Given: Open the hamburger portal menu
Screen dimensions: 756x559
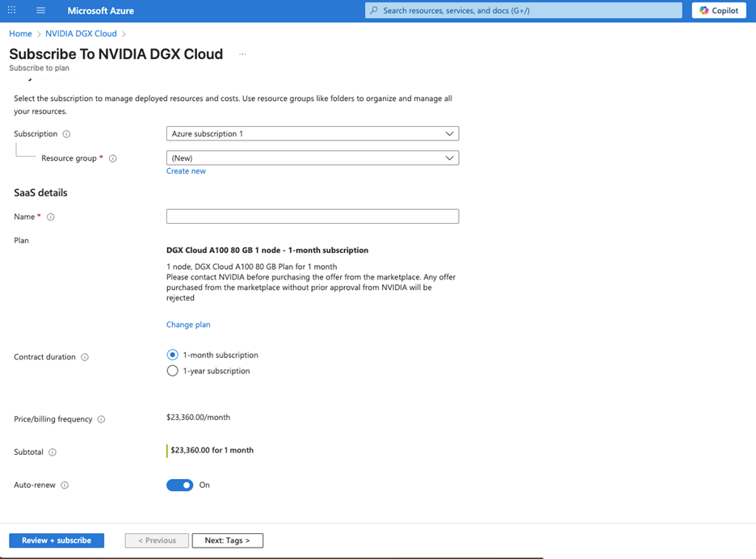Looking at the screenshot, I should 41,11.
